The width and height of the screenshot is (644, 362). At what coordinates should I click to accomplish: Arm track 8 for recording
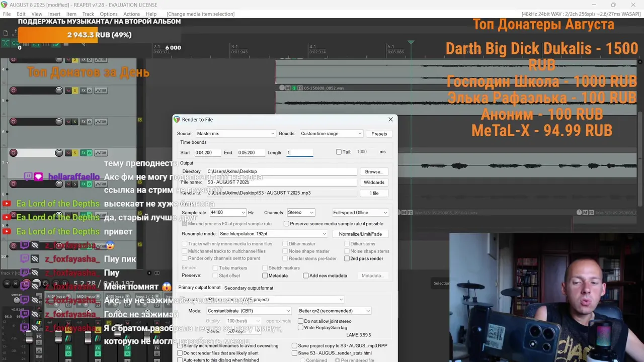tap(14, 184)
